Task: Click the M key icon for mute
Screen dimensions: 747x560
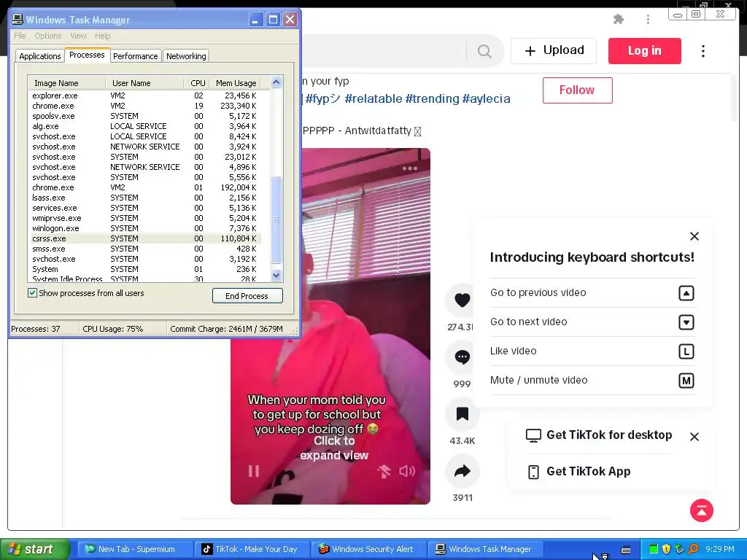Action: 686,381
